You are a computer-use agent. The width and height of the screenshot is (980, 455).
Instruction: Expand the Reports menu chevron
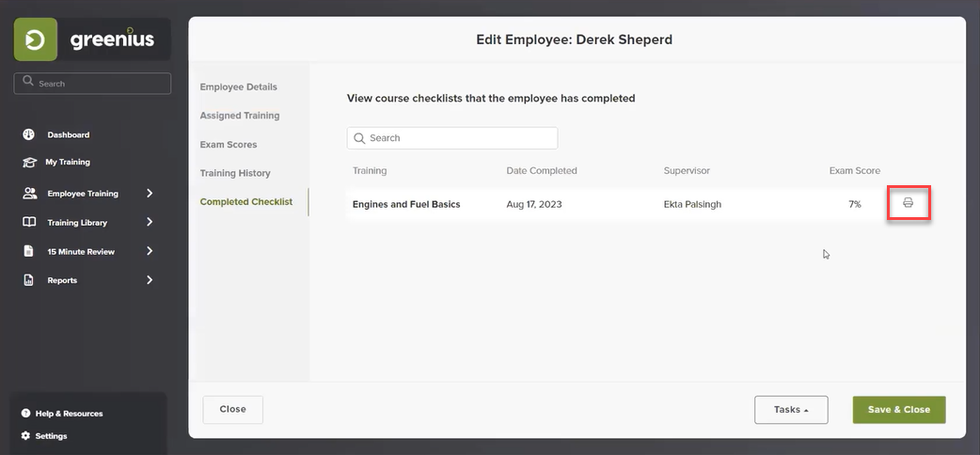[150, 280]
